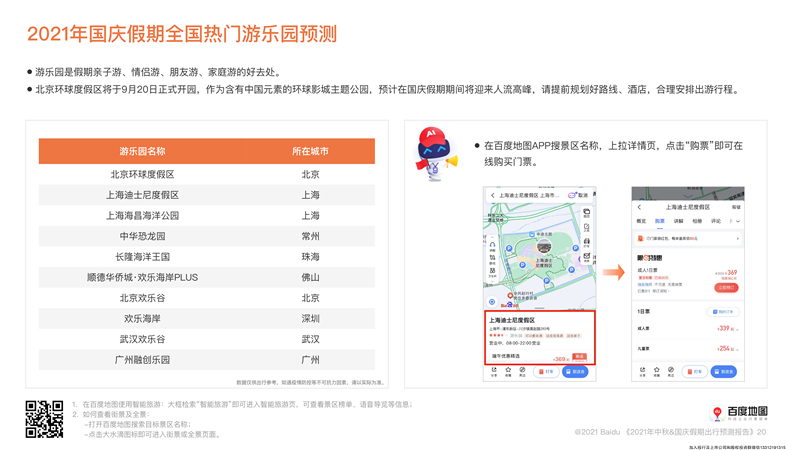Tap blue 到这去 button in left phone
The image size is (800, 450).
(x=576, y=371)
